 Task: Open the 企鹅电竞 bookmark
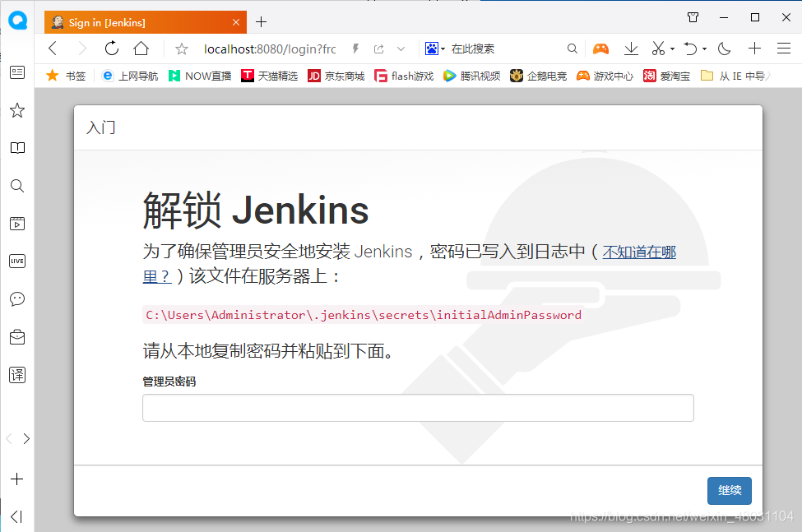point(539,76)
